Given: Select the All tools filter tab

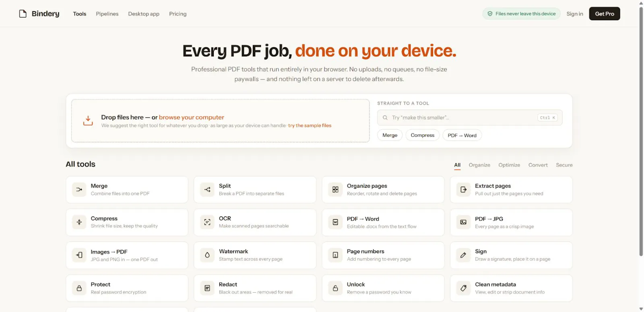Looking at the screenshot, I should pyautogui.click(x=457, y=165).
